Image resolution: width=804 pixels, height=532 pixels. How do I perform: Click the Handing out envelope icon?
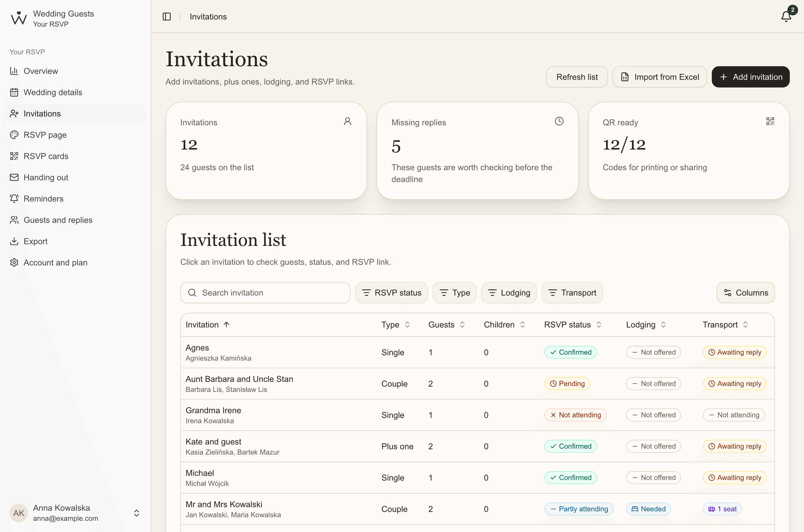(14, 177)
